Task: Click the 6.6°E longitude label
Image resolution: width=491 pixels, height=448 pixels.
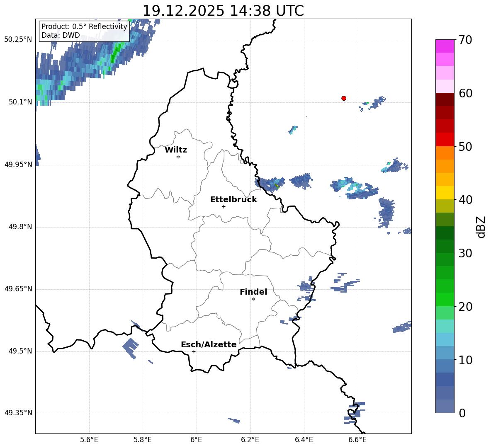Action: pos(357,440)
